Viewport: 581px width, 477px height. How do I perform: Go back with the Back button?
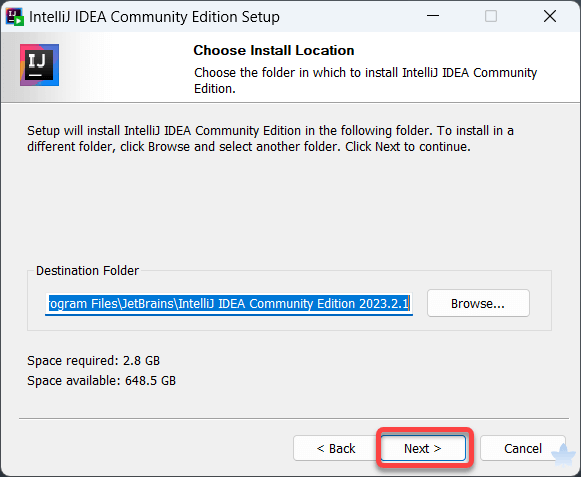[335, 448]
